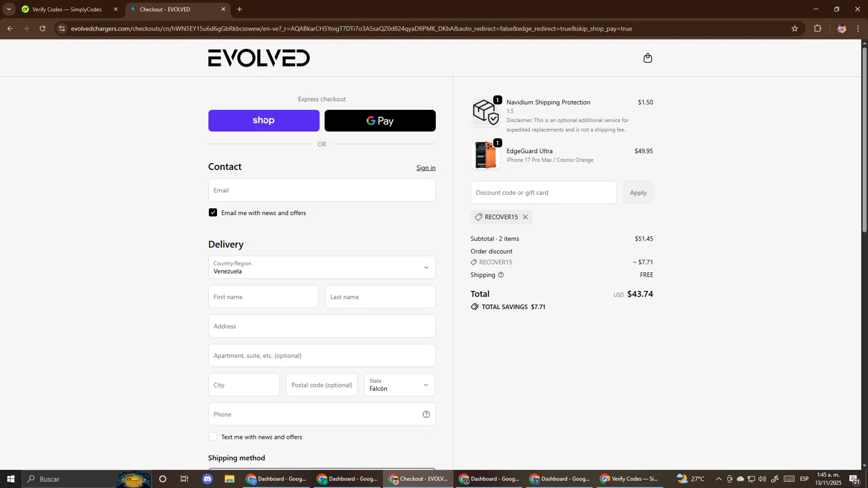Click the phone field help icon
The image size is (868, 488).
[426, 414]
